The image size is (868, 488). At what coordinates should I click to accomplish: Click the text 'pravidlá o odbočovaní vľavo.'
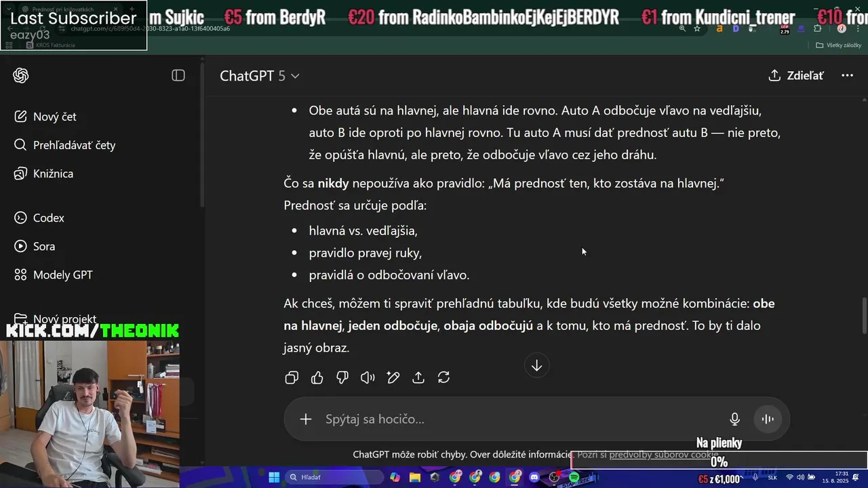389,275
